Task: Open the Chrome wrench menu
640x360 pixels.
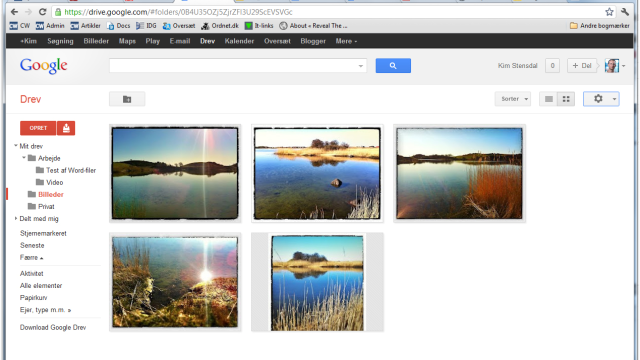Action: click(625, 12)
